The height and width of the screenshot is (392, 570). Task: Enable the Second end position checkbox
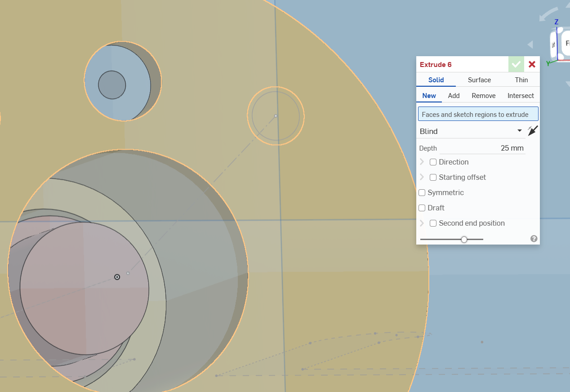(x=433, y=223)
